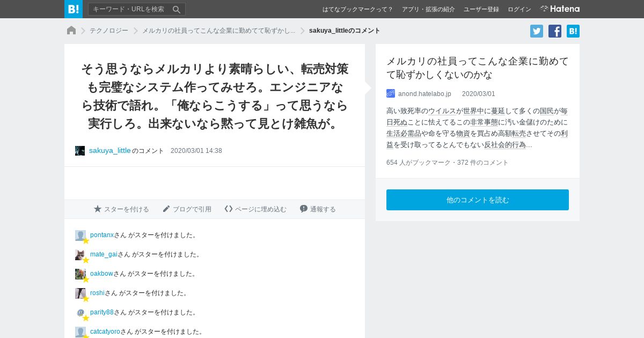Click the Hatena logo in the header

(x=560, y=9)
